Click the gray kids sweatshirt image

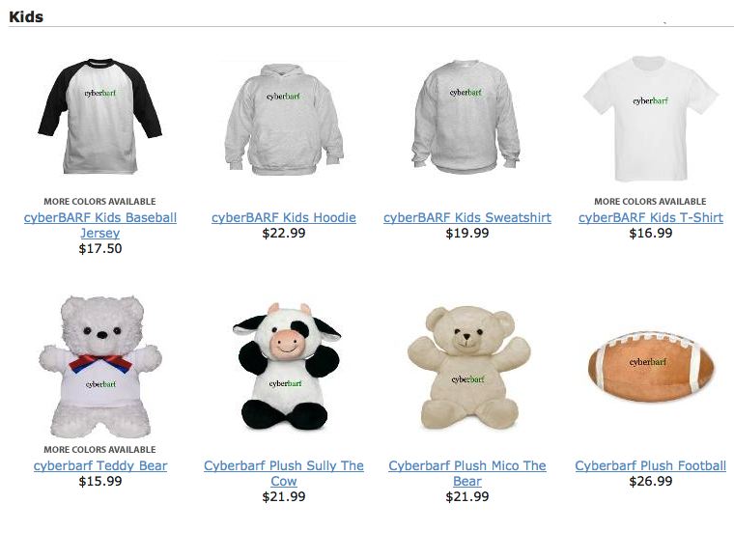click(x=466, y=118)
